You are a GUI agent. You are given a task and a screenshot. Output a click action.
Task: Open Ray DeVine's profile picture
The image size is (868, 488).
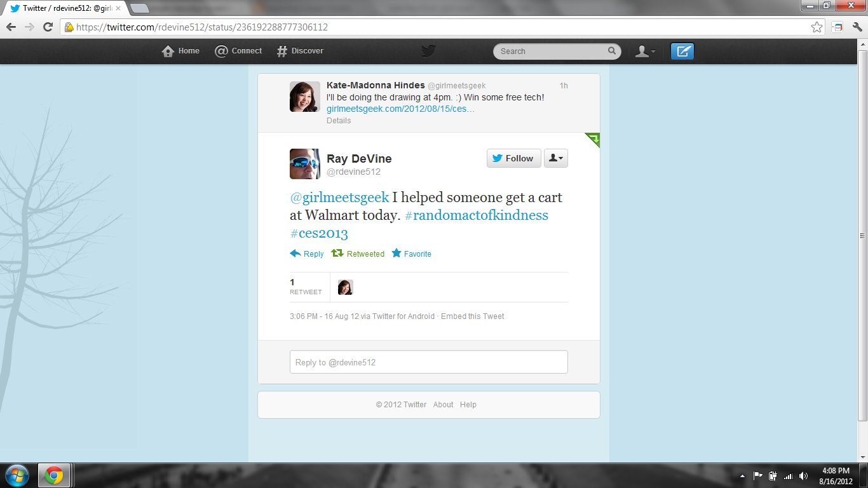(305, 164)
